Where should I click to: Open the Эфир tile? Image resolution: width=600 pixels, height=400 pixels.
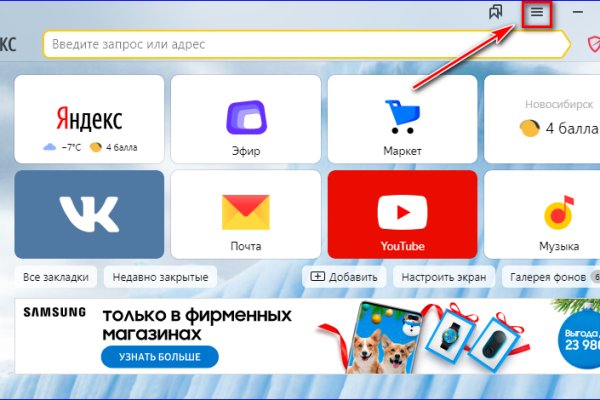pyautogui.click(x=246, y=118)
